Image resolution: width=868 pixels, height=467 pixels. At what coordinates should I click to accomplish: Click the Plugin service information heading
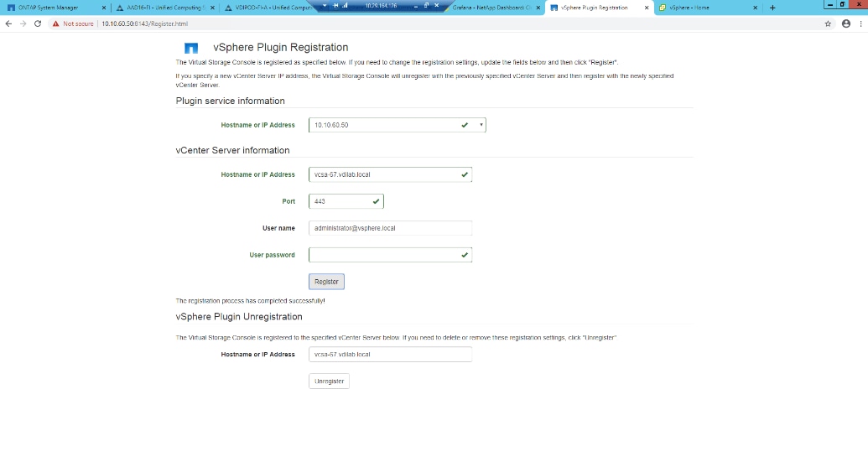[231, 101]
